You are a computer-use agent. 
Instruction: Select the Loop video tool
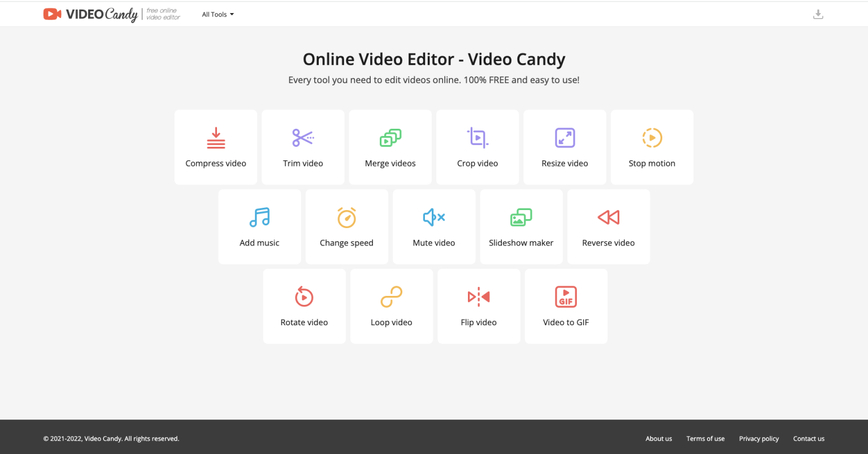point(391,306)
